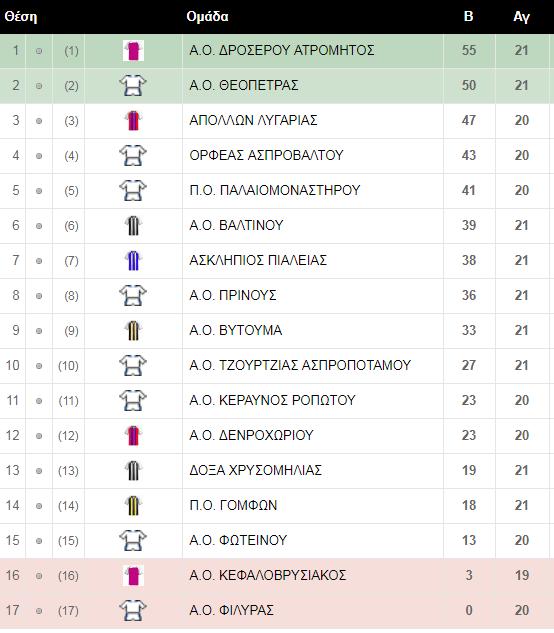Click the pink jersey icon for Α.Ο. ΚΕΦΑΛΟΒΡΥΣΙΑΚΟΣ
Viewport: 554px width, 633px height.
click(133, 576)
